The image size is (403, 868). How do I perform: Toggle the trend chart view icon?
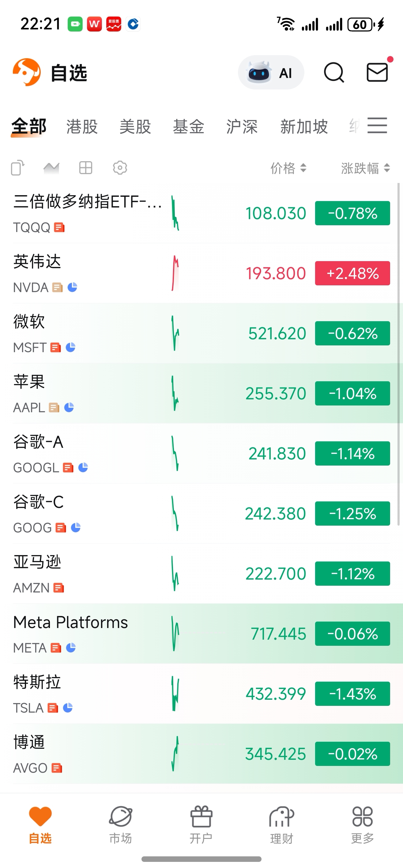click(51, 167)
